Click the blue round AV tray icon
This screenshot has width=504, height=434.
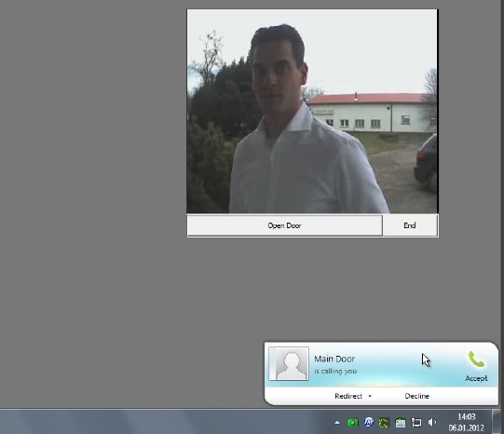(369, 423)
